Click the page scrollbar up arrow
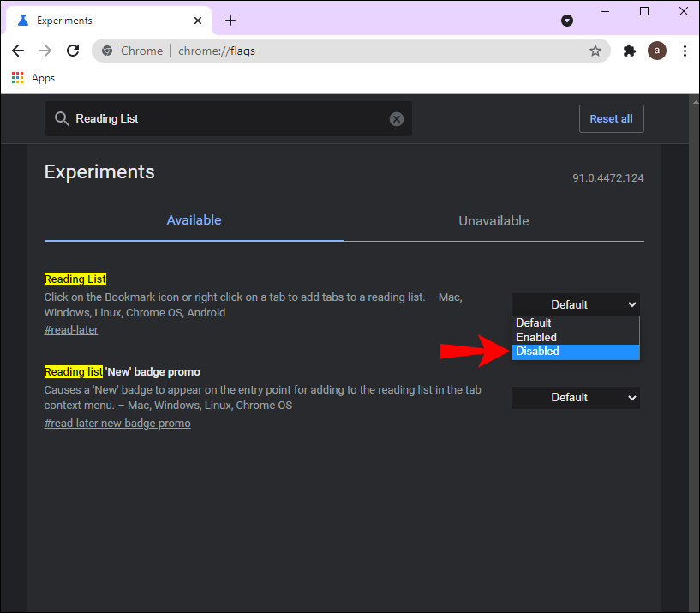Image resolution: width=700 pixels, height=613 pixels. (x=696, y=101)
